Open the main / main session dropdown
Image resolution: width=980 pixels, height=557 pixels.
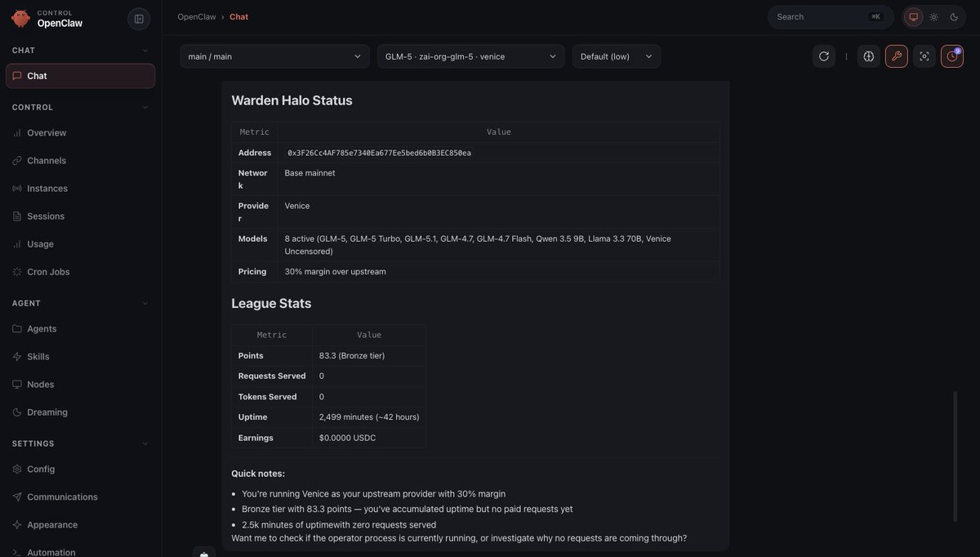point(274,56)
